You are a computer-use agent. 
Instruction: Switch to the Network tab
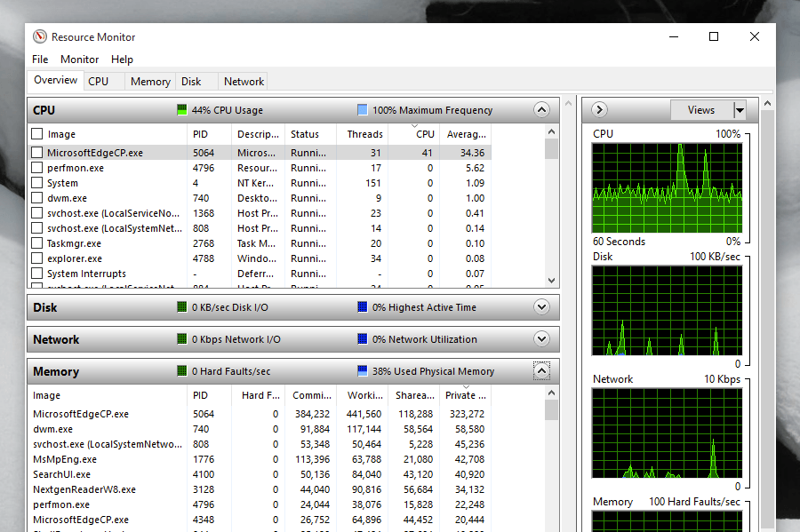tap(244, 82)
